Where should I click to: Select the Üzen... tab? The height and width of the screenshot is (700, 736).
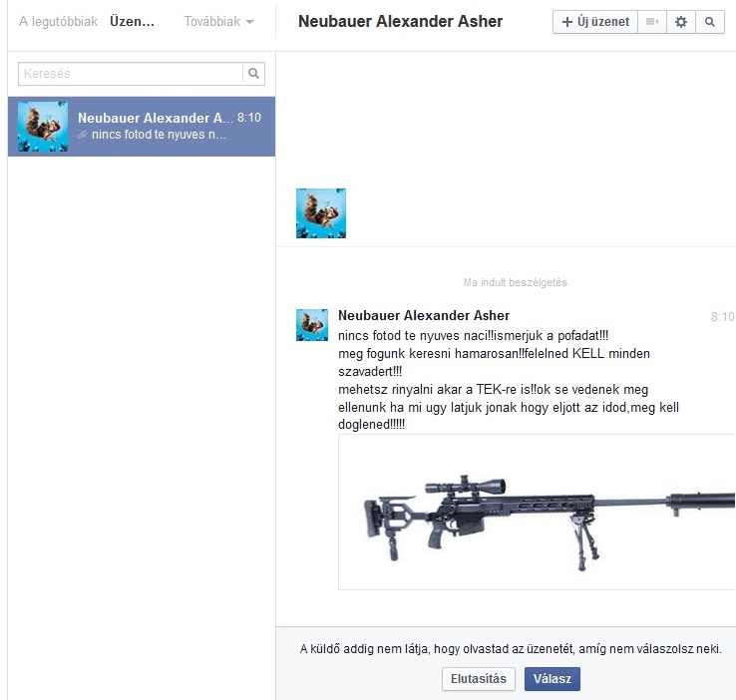click(x=133, y=22)
